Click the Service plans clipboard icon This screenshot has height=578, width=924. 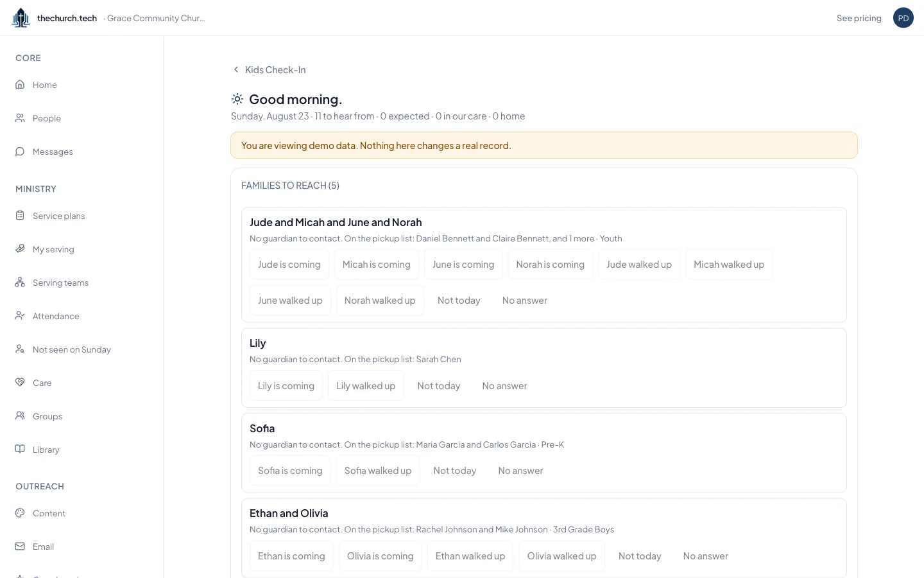pos(20,215)
